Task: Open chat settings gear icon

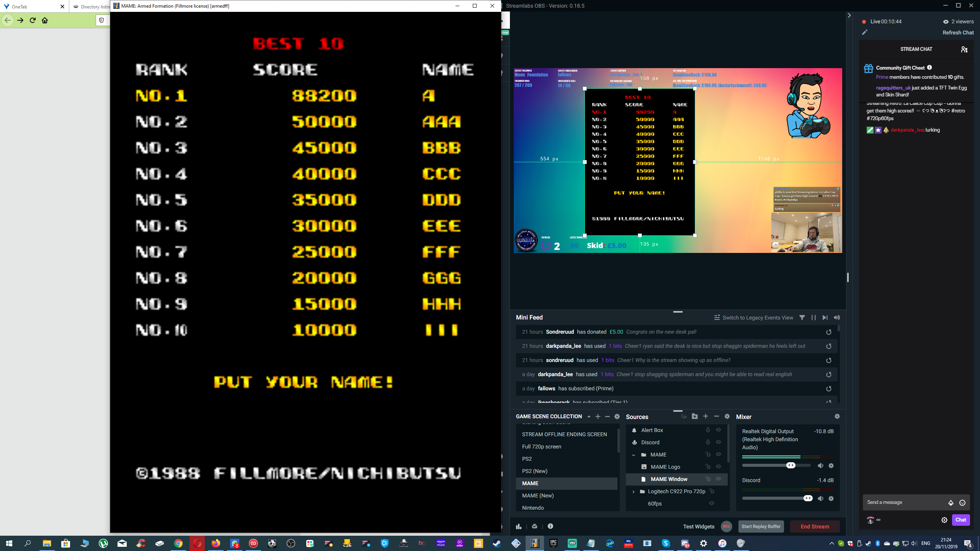Action: [944, 520]
